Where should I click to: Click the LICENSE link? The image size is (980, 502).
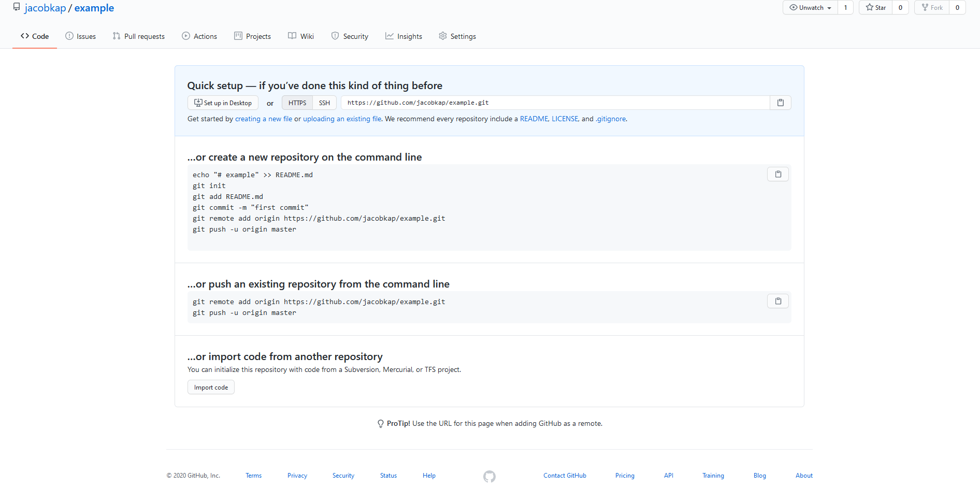(565, 119)
